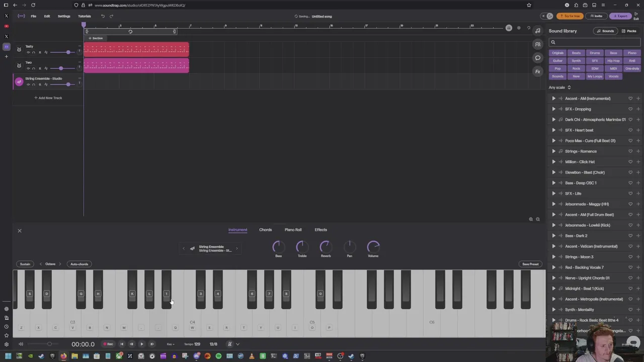The image size is (644, 362).
Task: Expand the metronome options chevron
Action: coord(237,344)
